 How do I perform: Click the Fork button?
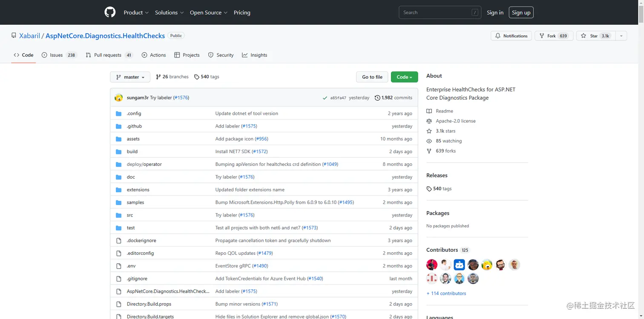pos(554,36)
